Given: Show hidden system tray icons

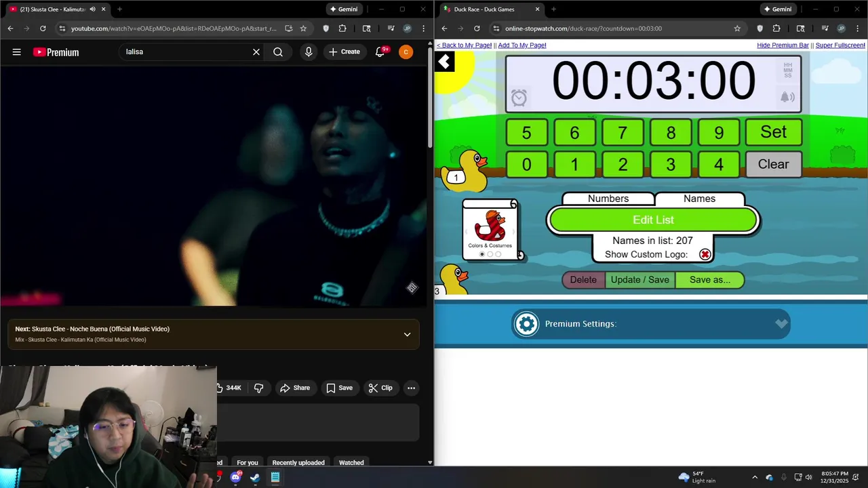Looking at the screenshot, I should pyautogui.click(x=755, y=477).
